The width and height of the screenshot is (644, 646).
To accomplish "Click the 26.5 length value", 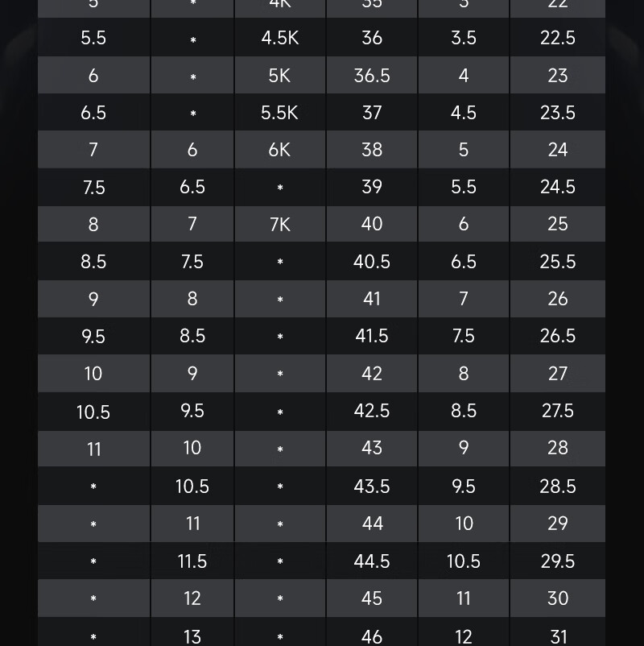I will (558, 336).
